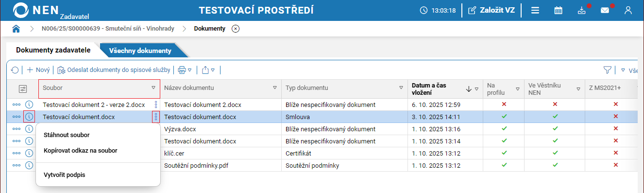
Task: Select Stáhnout soubor from context menu
Action: [x=67, y=135]
